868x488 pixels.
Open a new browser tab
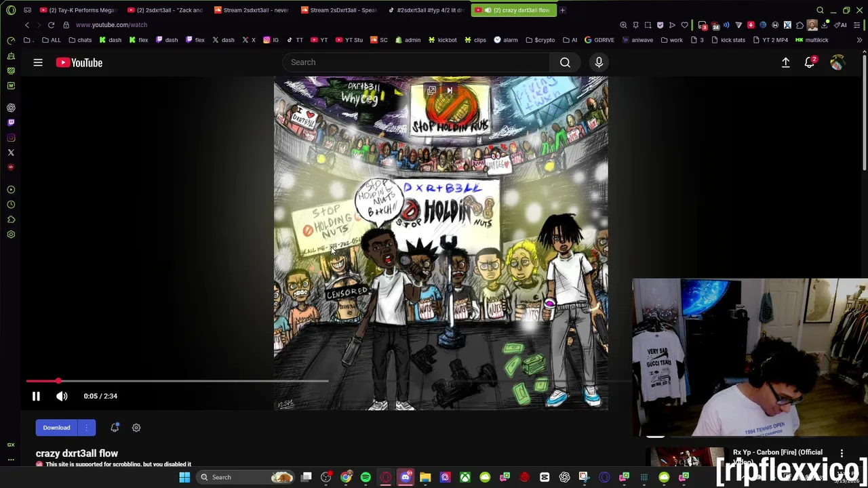tap(562, 10)
